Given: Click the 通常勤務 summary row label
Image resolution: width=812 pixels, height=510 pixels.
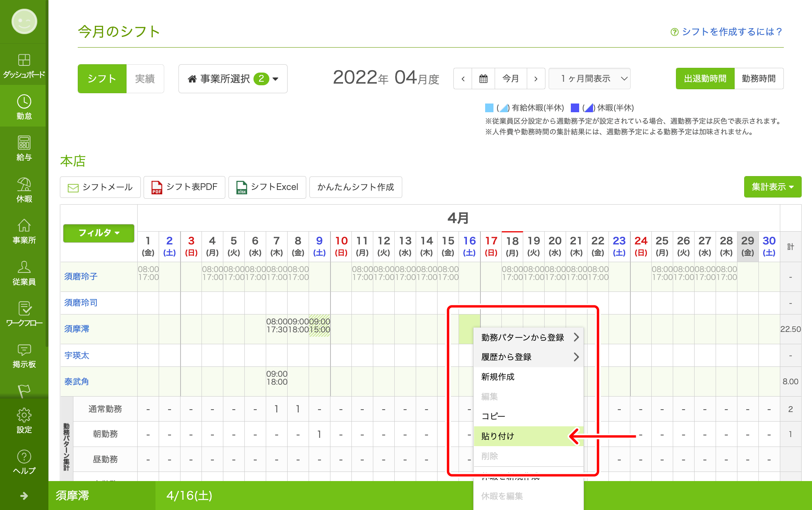Looking at the screenshot, I should (105, 409).
